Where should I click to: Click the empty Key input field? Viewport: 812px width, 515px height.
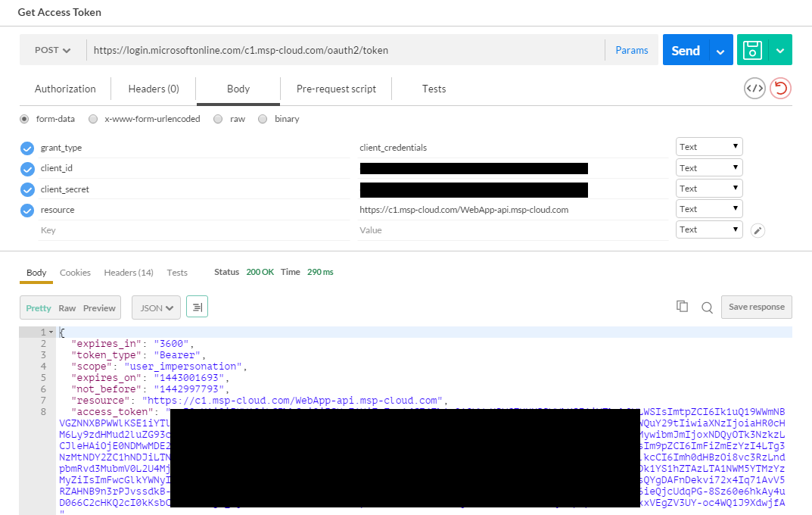point(194,230)
